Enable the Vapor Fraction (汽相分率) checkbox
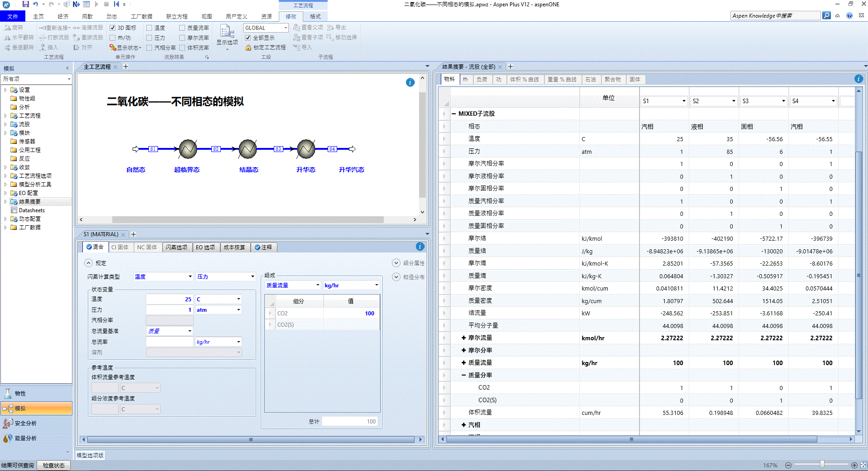Image resolution: width=868 pixels, height=471 pixels. point(149,48)
